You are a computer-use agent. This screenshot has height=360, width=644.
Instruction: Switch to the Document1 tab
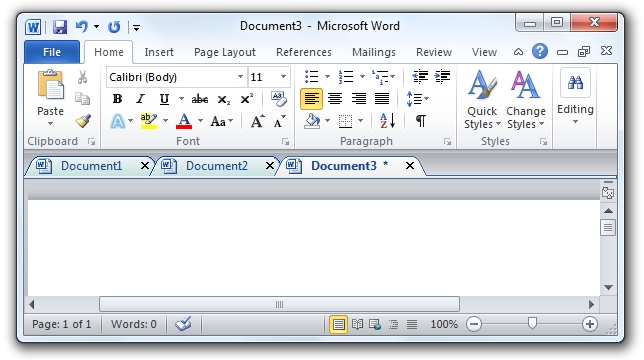[x=90, y=166]
